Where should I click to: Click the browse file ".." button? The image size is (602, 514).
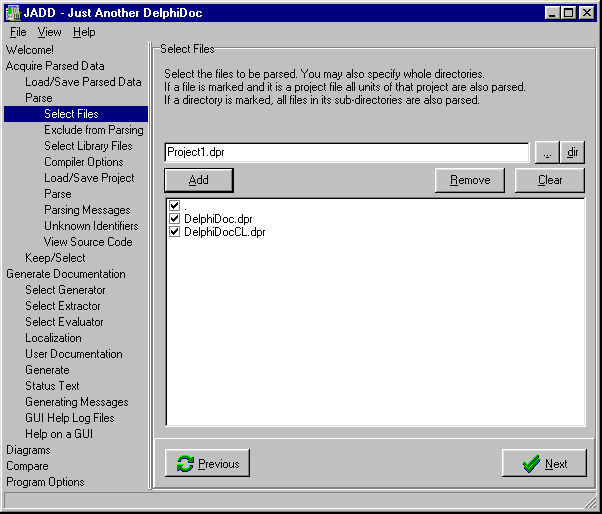pyautogui.click(x=546, y=152)
